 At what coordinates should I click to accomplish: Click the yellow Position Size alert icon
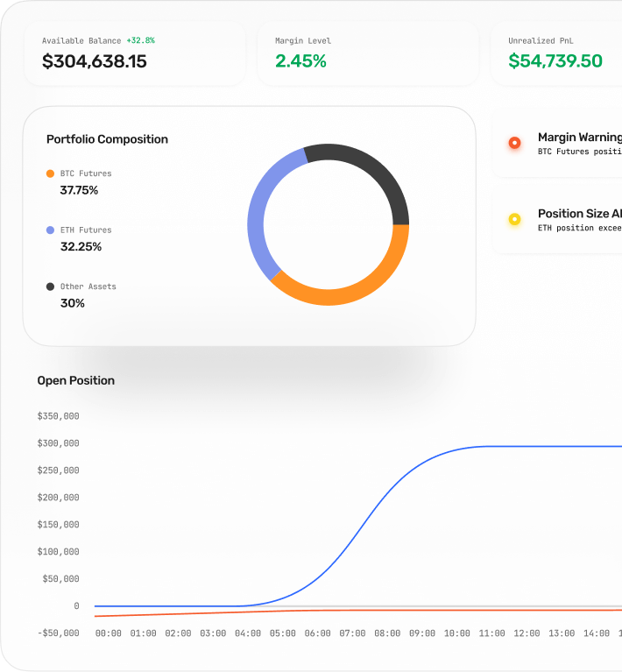514,219
